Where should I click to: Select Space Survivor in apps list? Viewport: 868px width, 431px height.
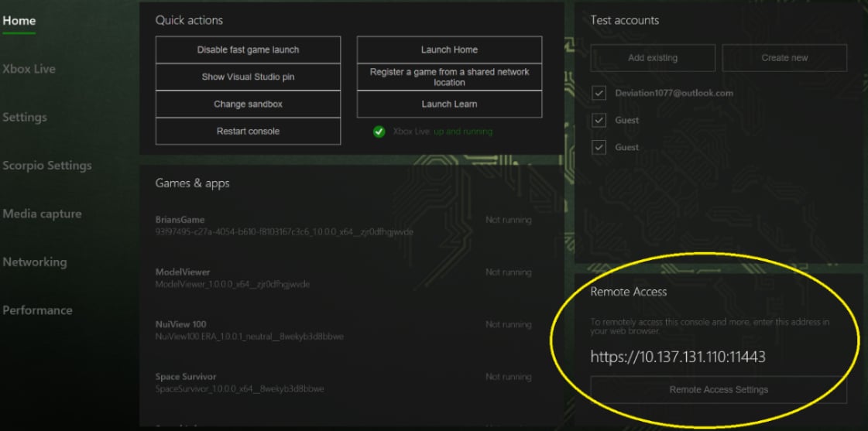point(184,377)
